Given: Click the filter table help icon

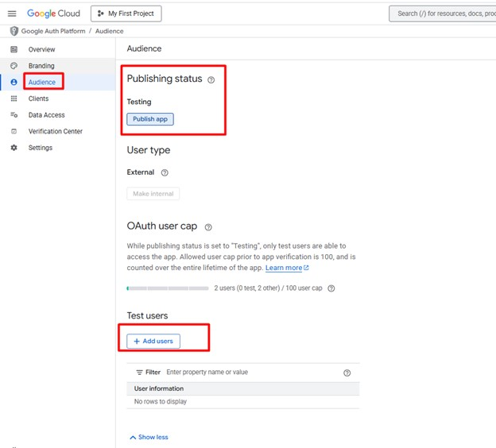Looking at the screenshot, I should (x=347, y=373).
